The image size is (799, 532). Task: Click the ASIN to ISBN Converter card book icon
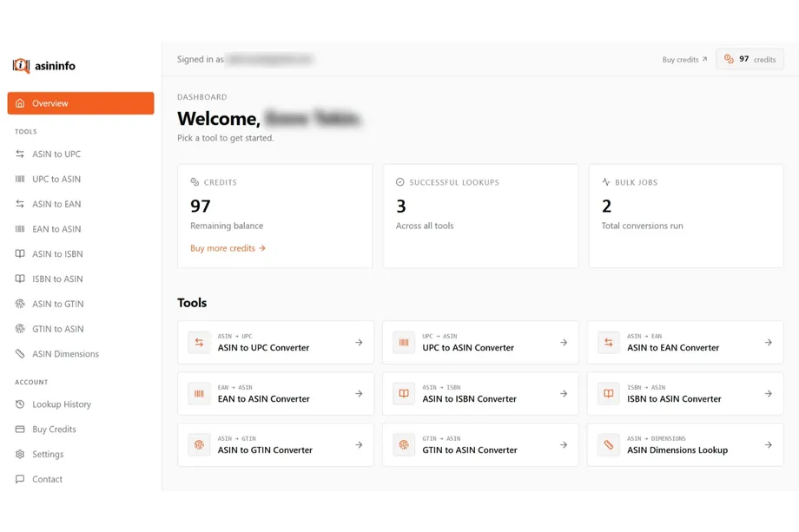[404, 393]
